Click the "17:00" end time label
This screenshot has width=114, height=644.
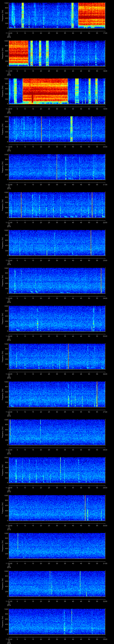[105, 33]
